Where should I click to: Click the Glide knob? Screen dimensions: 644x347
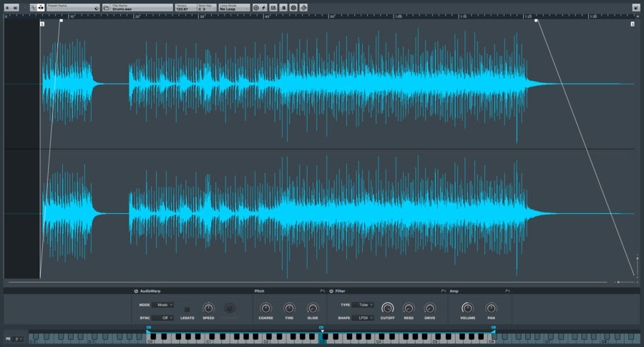click(313, 308)
